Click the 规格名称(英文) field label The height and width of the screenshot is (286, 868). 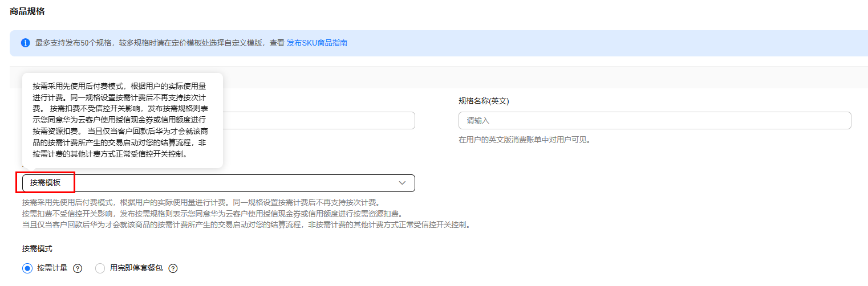point(484,101)
